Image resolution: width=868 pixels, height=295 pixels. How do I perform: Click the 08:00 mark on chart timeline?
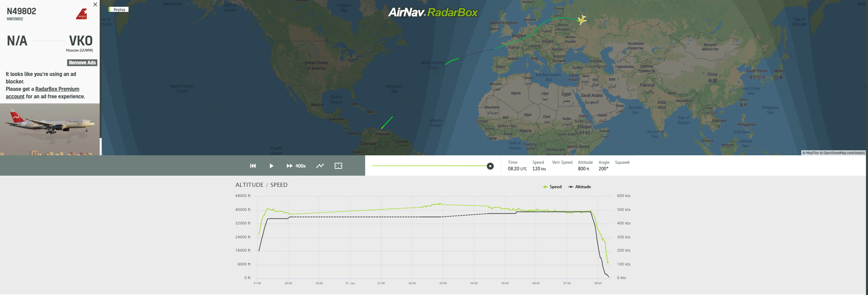point(598,283)
